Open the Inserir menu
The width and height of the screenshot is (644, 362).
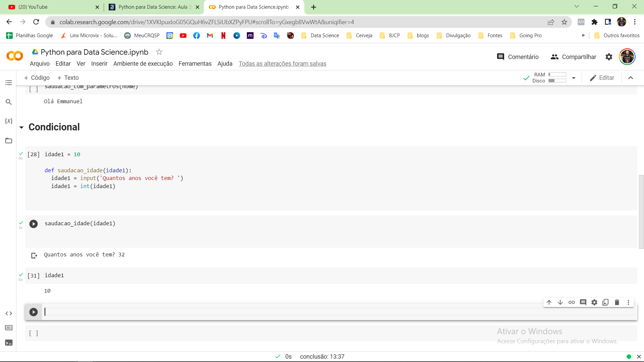[x=99, y=64]
